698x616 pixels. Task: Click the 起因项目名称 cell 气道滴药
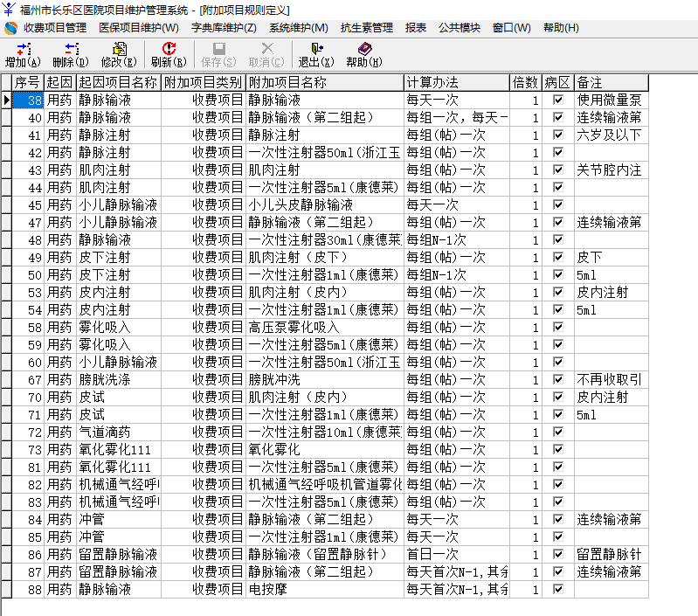(x=119, y=432)
